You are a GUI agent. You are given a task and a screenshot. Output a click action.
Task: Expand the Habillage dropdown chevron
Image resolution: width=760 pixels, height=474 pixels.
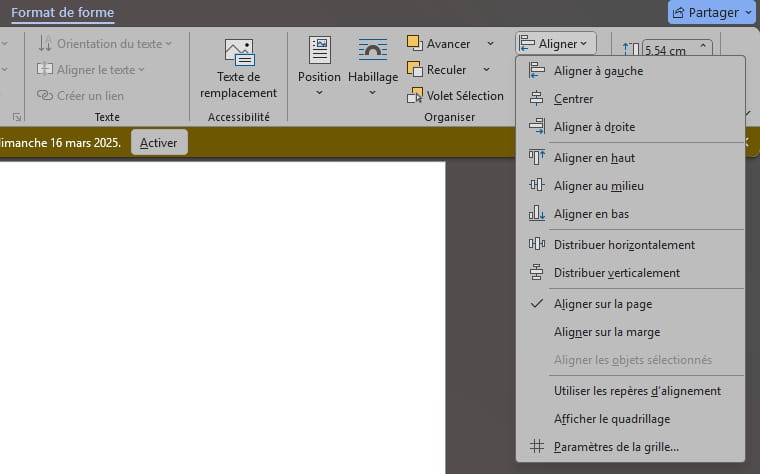372,93
